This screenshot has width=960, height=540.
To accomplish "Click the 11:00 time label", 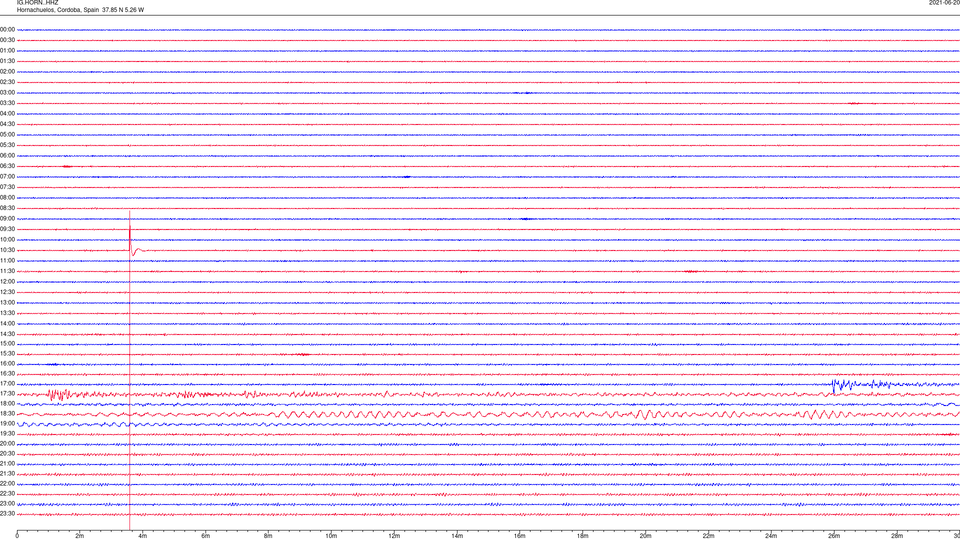I will pos(7,261).
